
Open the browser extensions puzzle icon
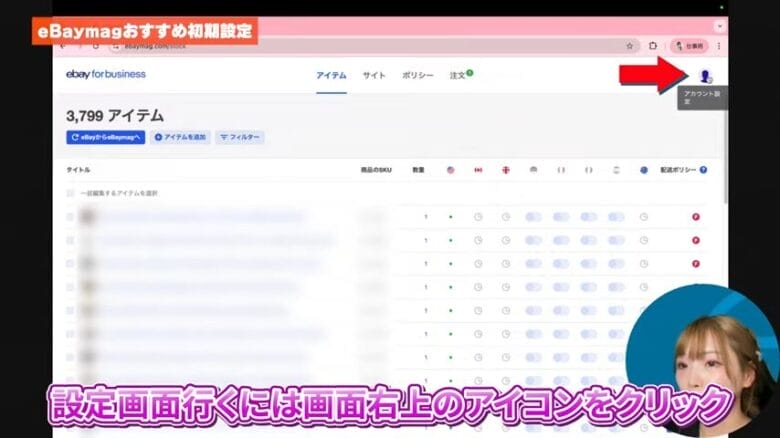653,46
